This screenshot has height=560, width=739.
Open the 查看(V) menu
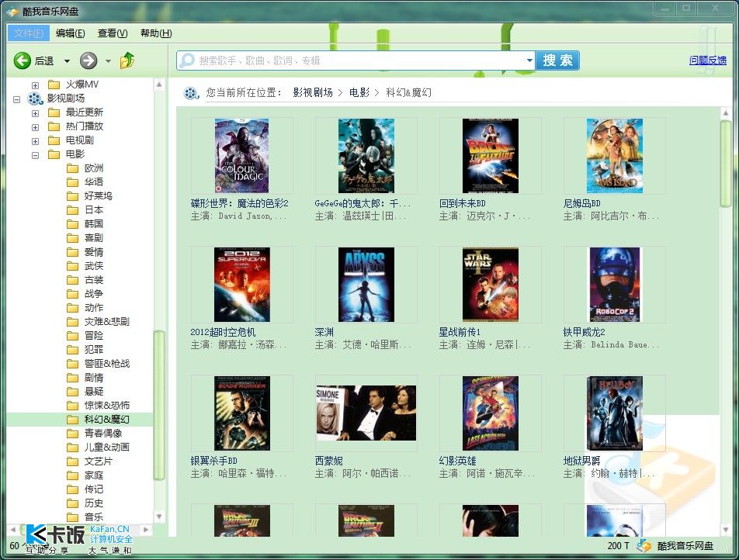tap(112, 33)
